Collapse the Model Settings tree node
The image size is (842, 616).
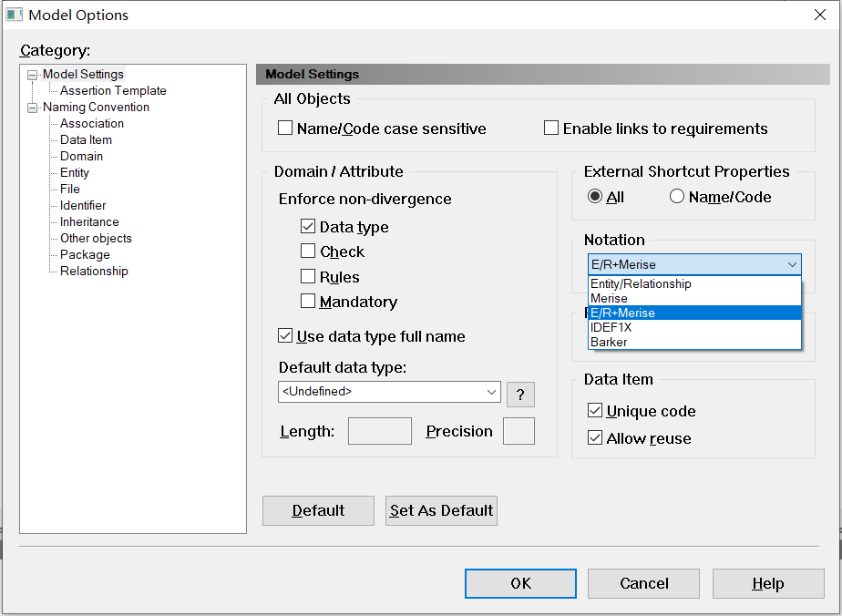pos(30,74)
